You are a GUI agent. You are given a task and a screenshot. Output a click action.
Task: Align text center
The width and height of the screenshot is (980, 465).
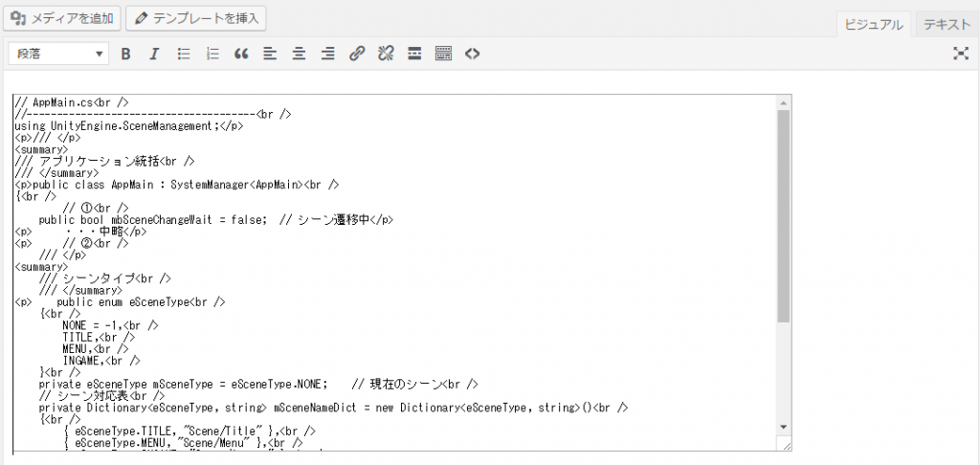[x=300, y=54]
